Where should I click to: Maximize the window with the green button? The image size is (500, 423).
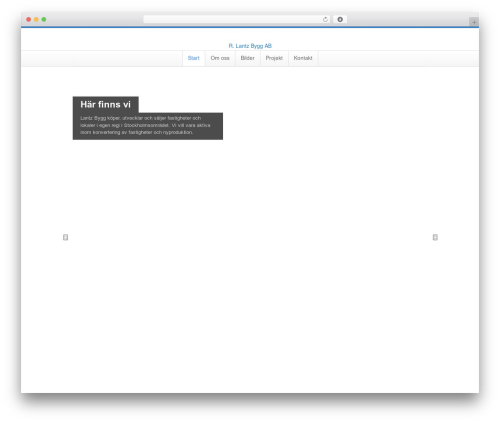(x=44, y=20)
